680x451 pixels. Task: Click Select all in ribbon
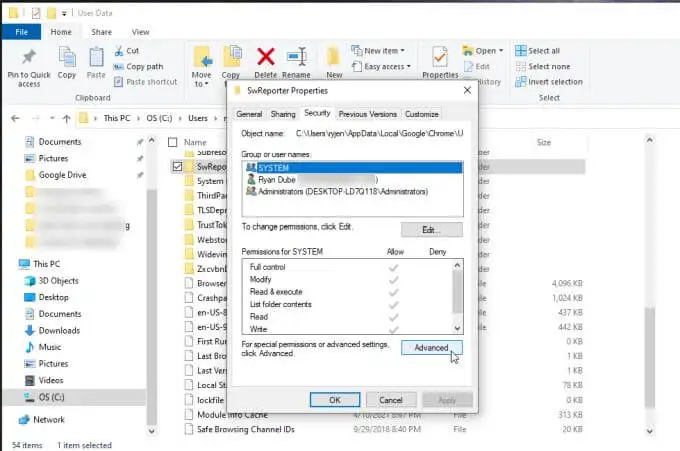538,51
